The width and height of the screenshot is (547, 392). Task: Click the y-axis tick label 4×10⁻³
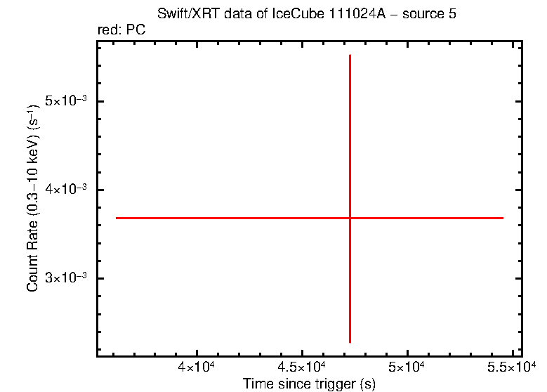click(x=66, y=189)
